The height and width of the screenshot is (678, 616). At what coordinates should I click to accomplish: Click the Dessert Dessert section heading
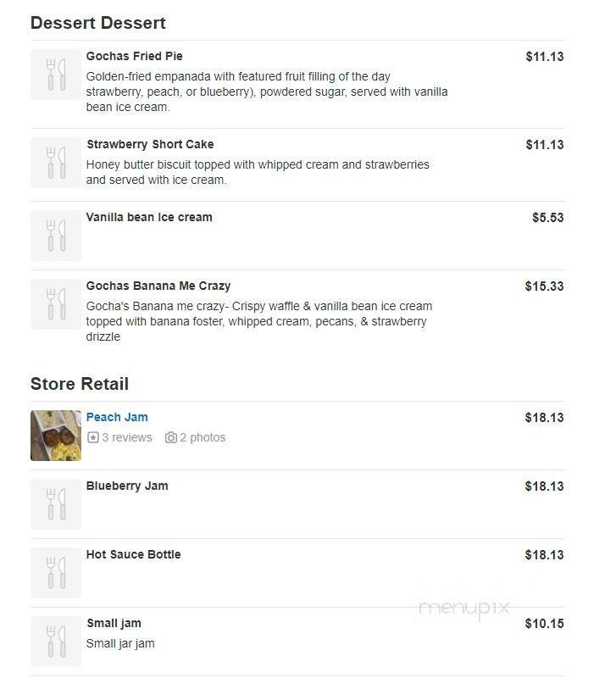98,23
